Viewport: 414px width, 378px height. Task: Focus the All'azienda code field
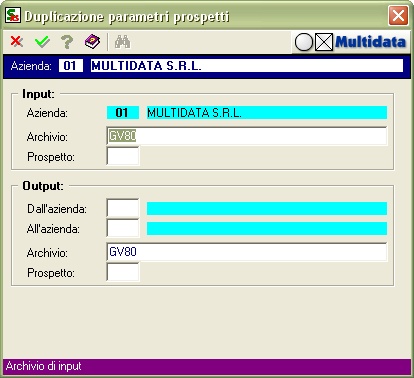[123, 228]
